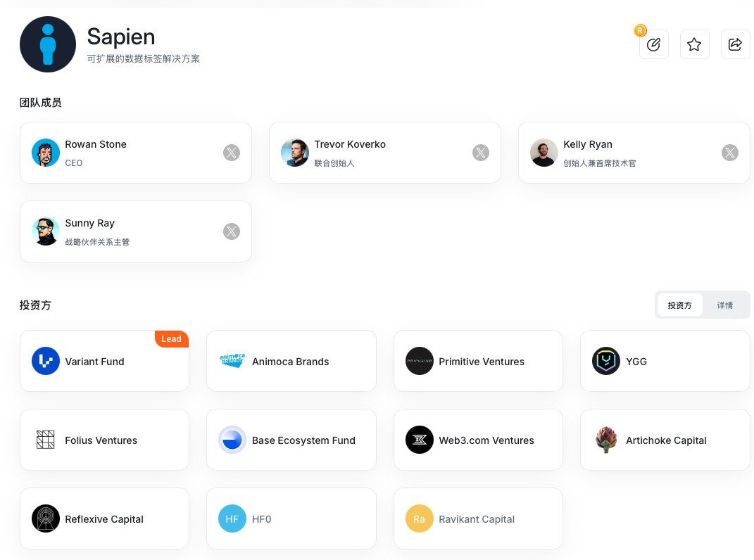Click the 战略伙伴关系主管 role label

tap(97, 242)
